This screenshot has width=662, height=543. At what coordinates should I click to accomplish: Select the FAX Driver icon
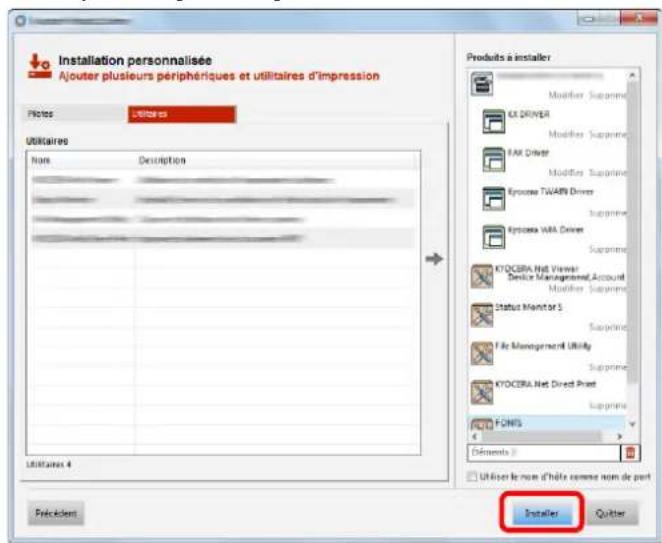(x=494, y=159)
